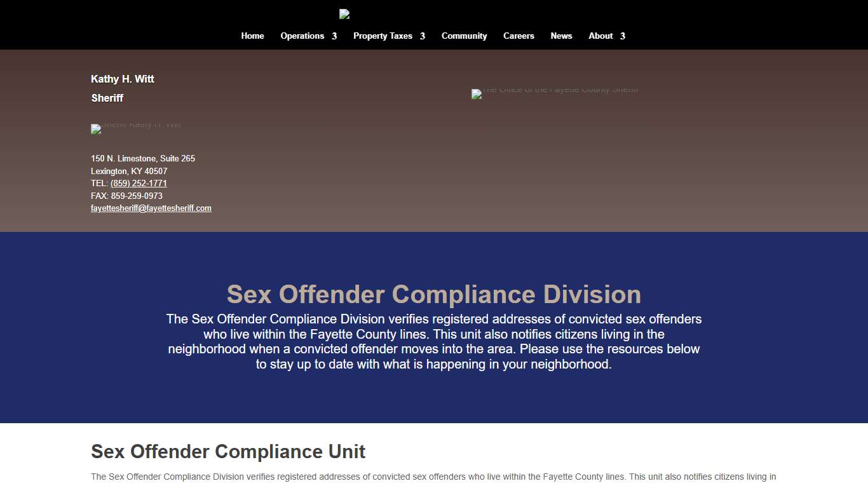
Task: Click the Sex Offender Compliance Unit section heading
Action: [228, 451]
